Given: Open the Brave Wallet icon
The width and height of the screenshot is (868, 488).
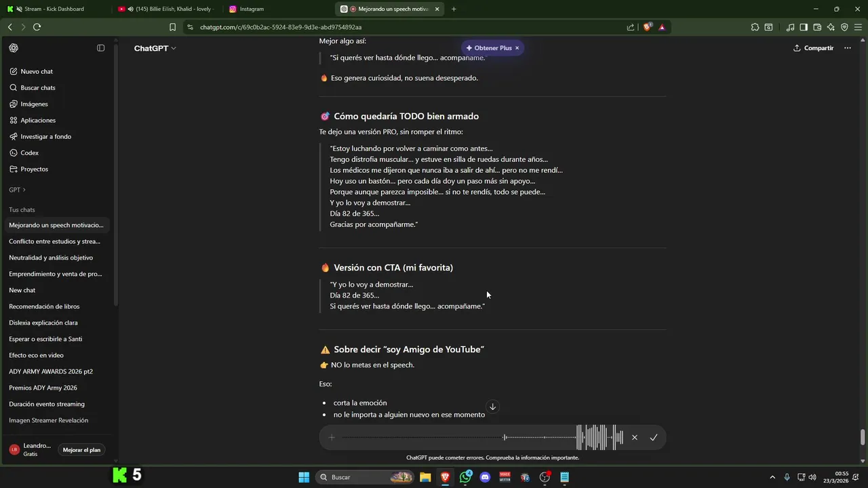Looking at the screenshot, I should (817, 27).
